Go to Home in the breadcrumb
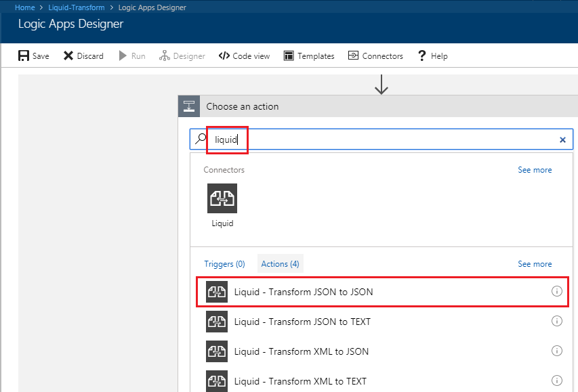The image size is (578, 392). [24, 7]
